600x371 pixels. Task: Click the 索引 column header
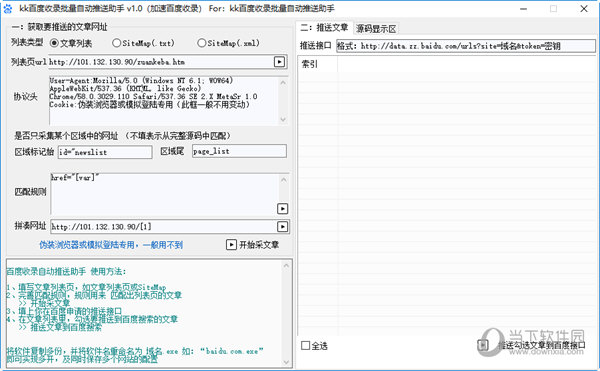coord(318,64)
